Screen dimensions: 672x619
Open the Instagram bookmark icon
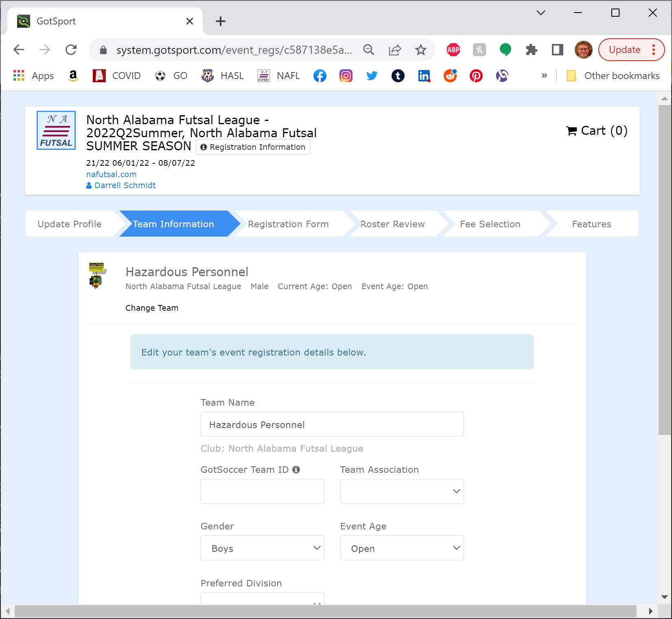click(346, 76)
